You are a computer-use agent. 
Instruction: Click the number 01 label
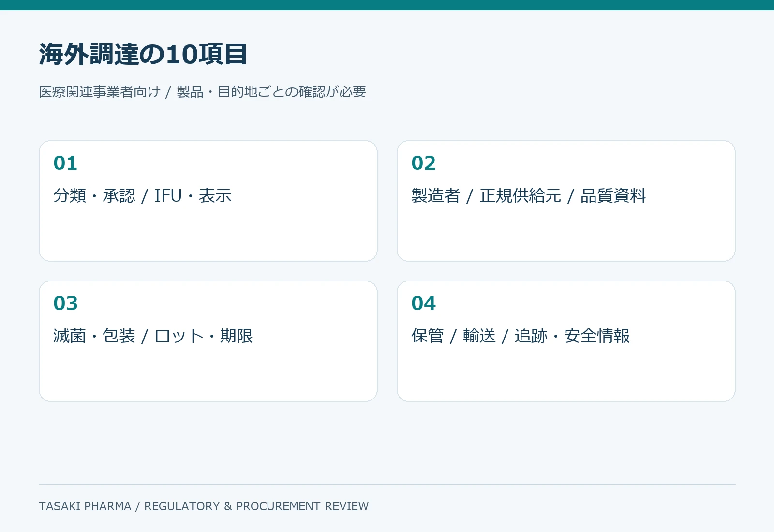coord(65,163)
